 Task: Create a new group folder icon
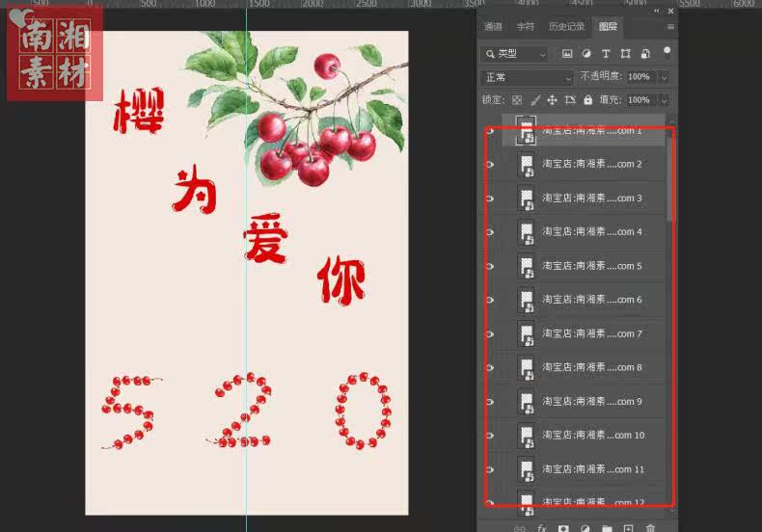pos(607,528)
